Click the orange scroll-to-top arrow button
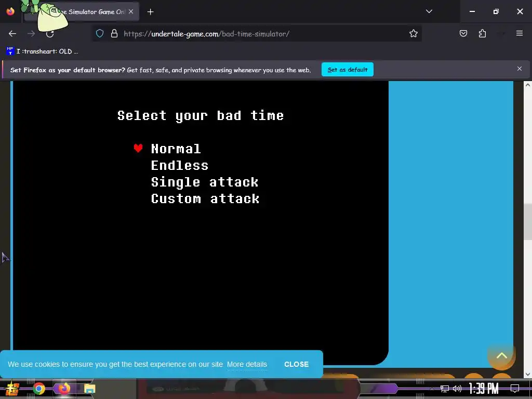 [x=501, y=356]
